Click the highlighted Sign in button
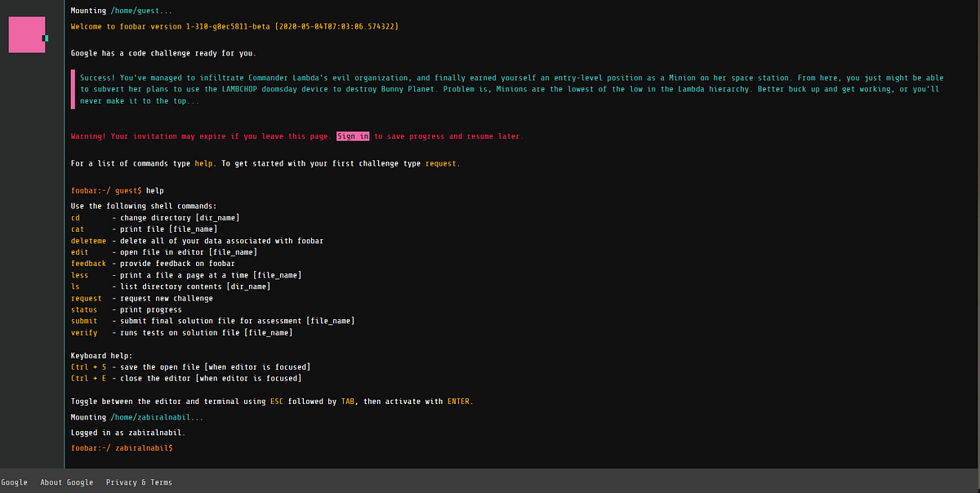 [x=353, y=135]
